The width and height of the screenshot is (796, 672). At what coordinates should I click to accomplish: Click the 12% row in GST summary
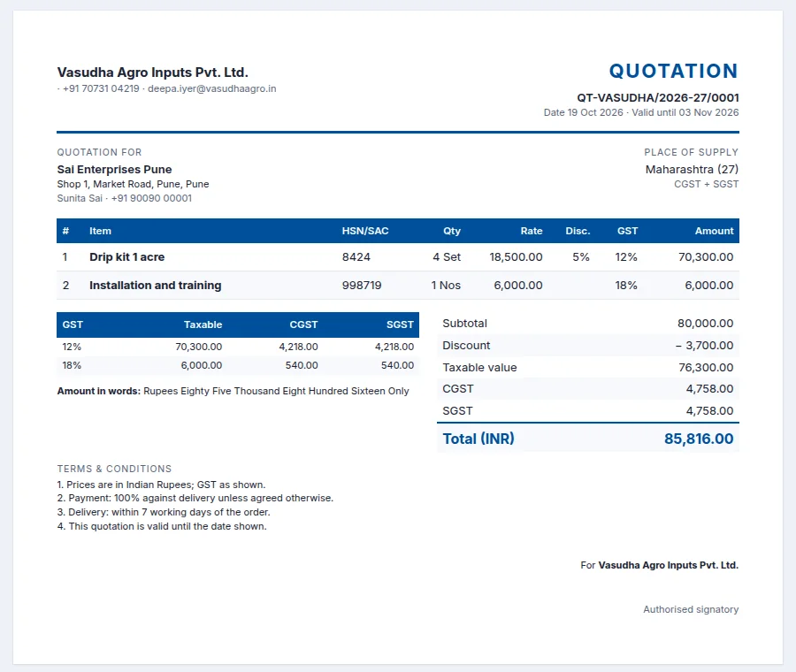[x=238, y=347]
